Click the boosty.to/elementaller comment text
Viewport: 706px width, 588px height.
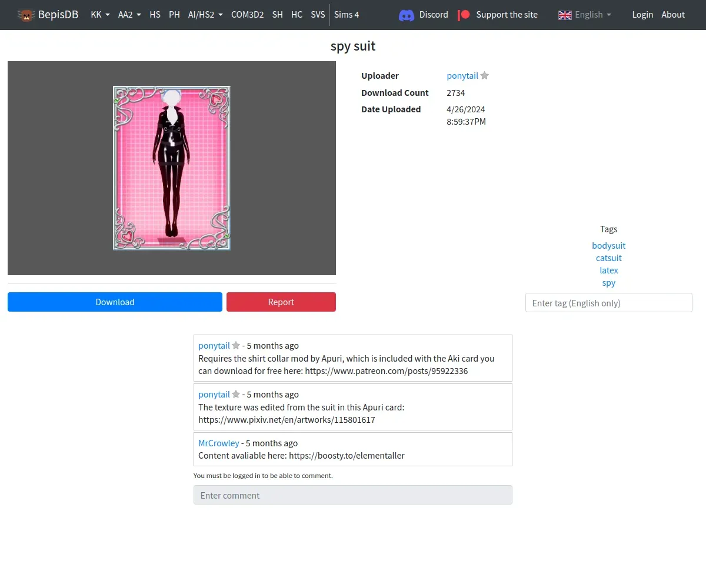pos(301,455)
